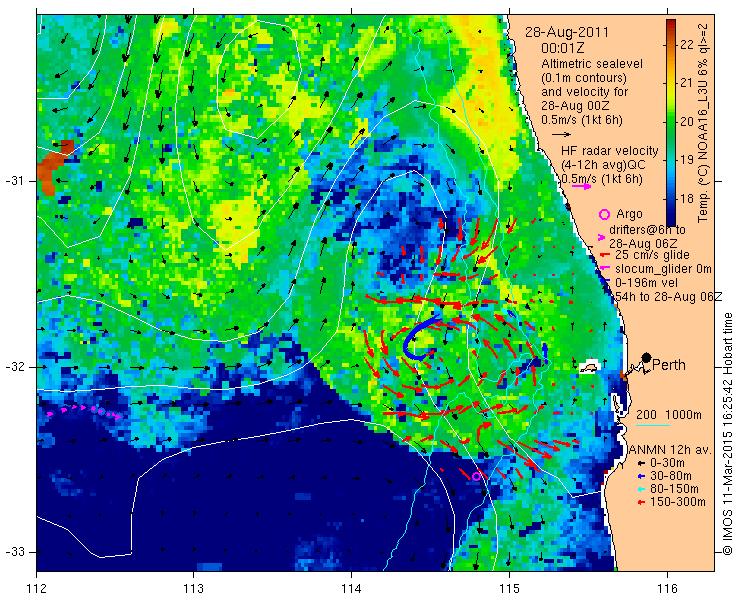Screen dimensions: 740x600
Task: Click the black altimetric velocity scale arrow
Action: (x=561, y=135)
